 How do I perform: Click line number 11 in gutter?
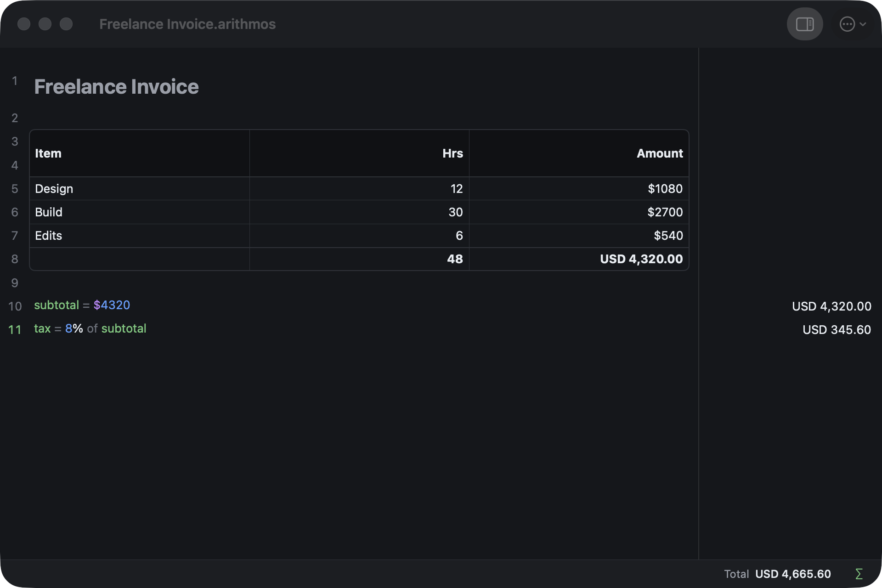coord(15,330)
